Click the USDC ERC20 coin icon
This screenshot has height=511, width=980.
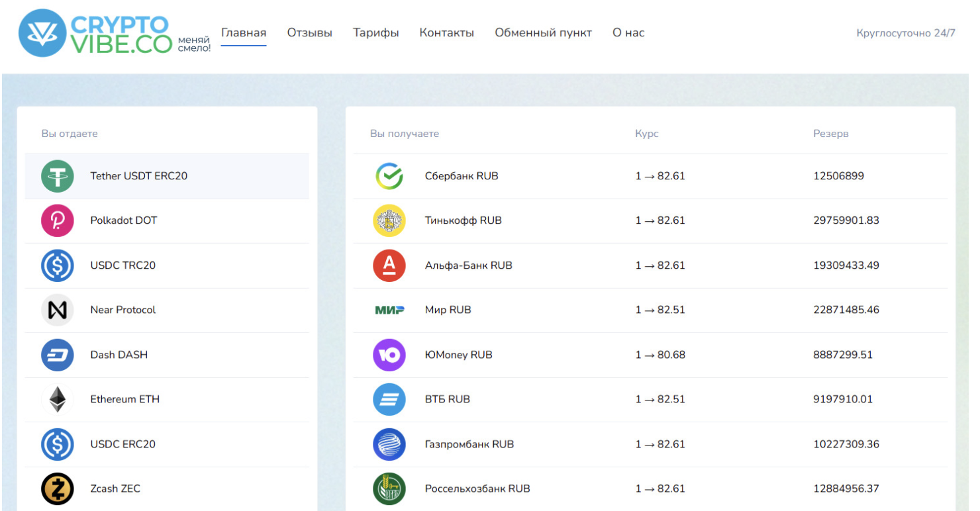point(58,444)
